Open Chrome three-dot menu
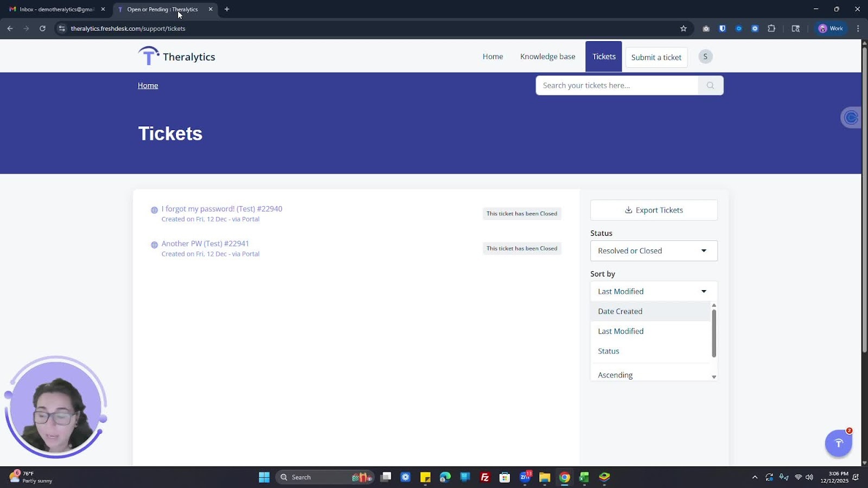This screenshot has width=868, height=488. (x=858, y=28)
